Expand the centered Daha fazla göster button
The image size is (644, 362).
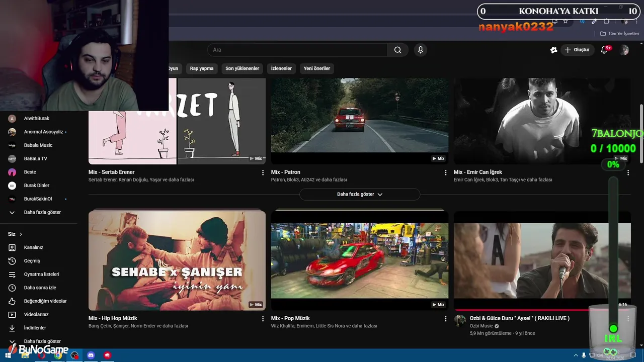pyautogui.click(x=360, y=194)
